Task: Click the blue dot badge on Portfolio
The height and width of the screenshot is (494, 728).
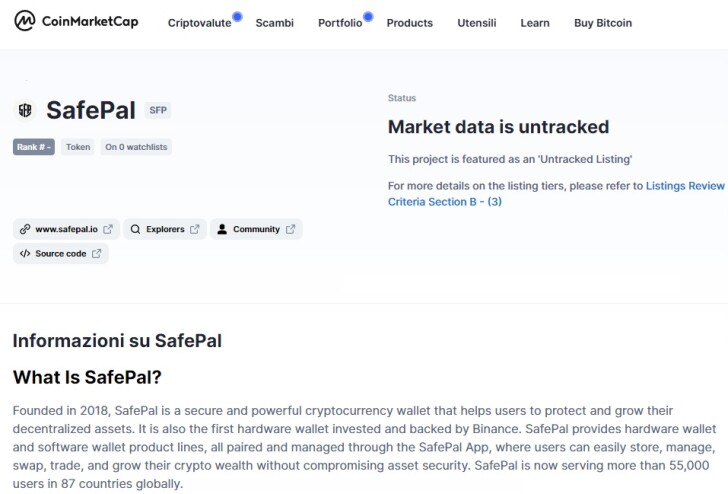Action: 368,17
